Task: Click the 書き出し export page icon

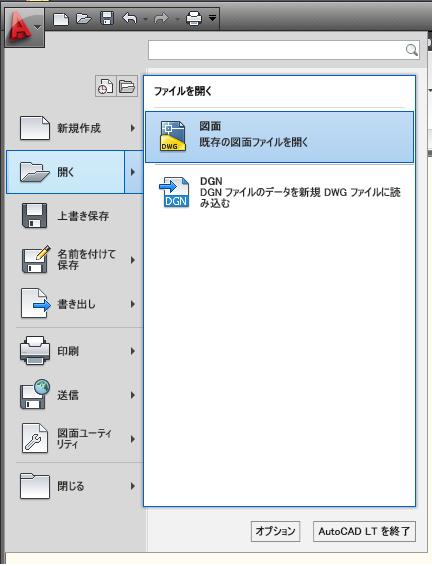Action: point(35,303)
